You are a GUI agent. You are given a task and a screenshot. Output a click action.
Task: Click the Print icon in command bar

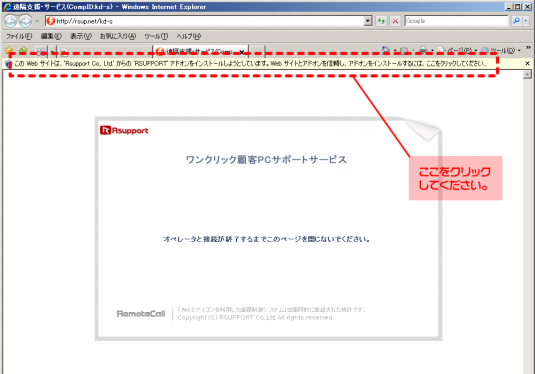(x=423, y=51)
